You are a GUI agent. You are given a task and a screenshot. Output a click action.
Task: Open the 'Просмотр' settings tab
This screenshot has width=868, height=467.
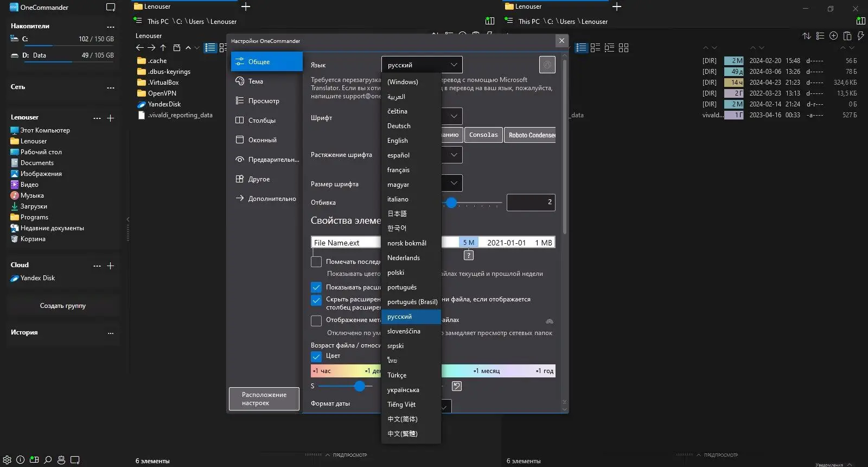point(266,101)
